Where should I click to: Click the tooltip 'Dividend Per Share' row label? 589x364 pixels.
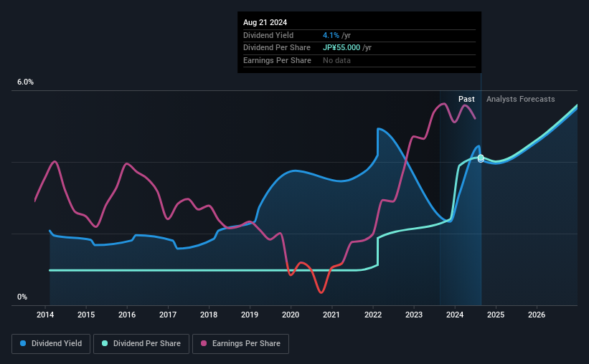click(x=277, y=48)
